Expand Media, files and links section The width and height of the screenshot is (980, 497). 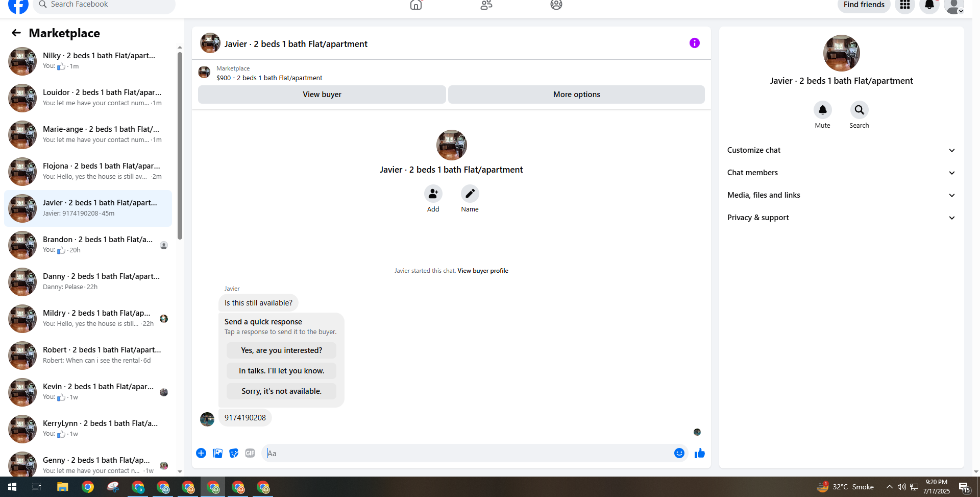(x=841, y=195)
